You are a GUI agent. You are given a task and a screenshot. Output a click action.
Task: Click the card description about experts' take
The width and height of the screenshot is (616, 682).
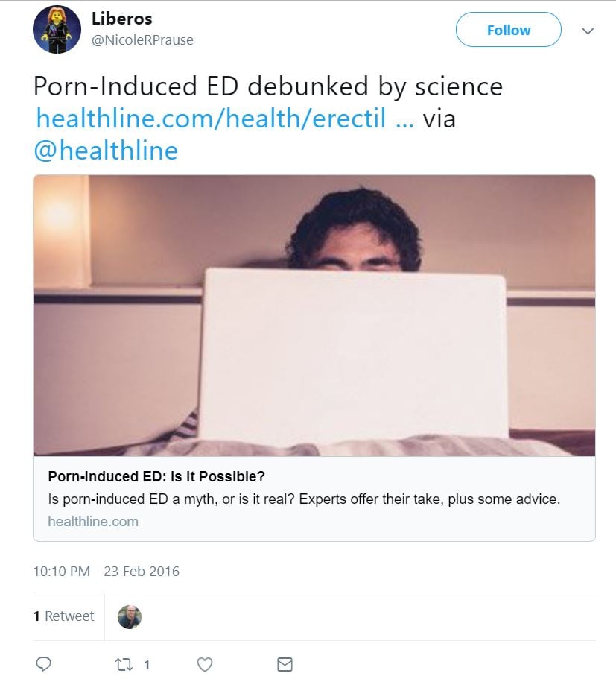click(x=304, y=499)
